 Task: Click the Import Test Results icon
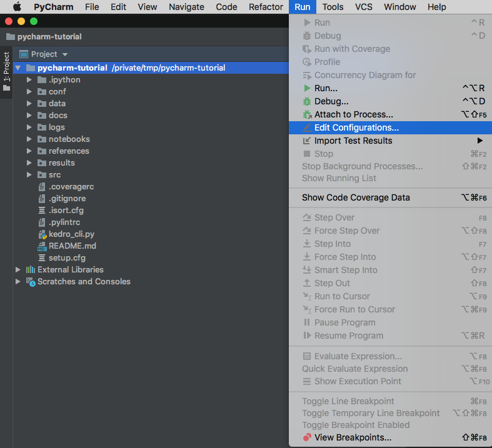306,141
